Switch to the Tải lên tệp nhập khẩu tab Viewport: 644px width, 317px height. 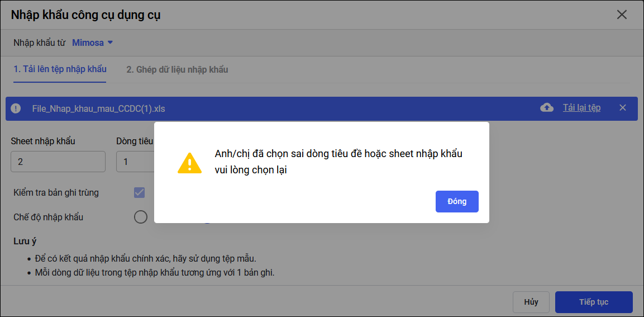(x=60, y=69)
